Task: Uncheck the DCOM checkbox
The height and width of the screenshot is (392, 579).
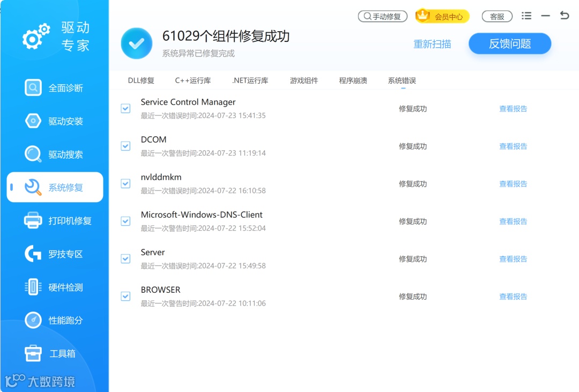Action: point(125,146)
